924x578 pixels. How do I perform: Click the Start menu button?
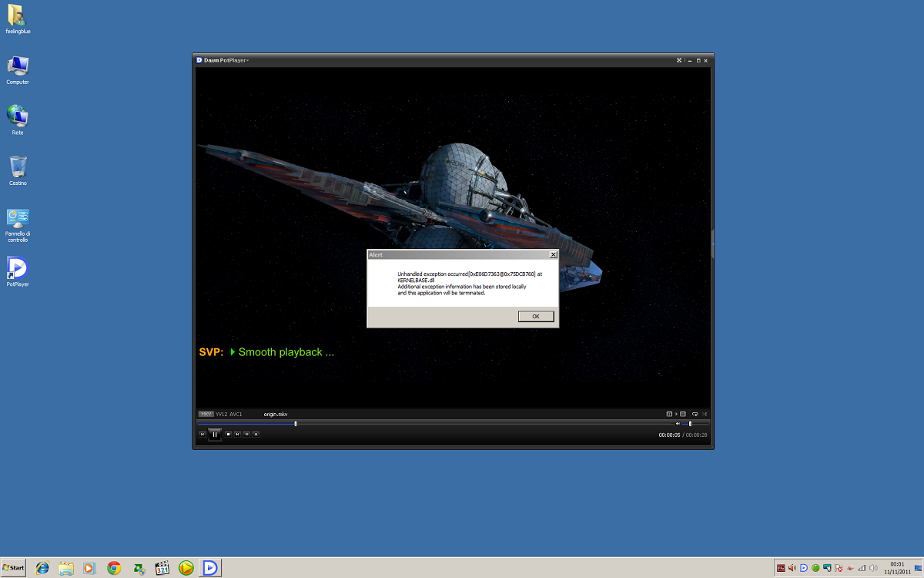click(13, 568)
